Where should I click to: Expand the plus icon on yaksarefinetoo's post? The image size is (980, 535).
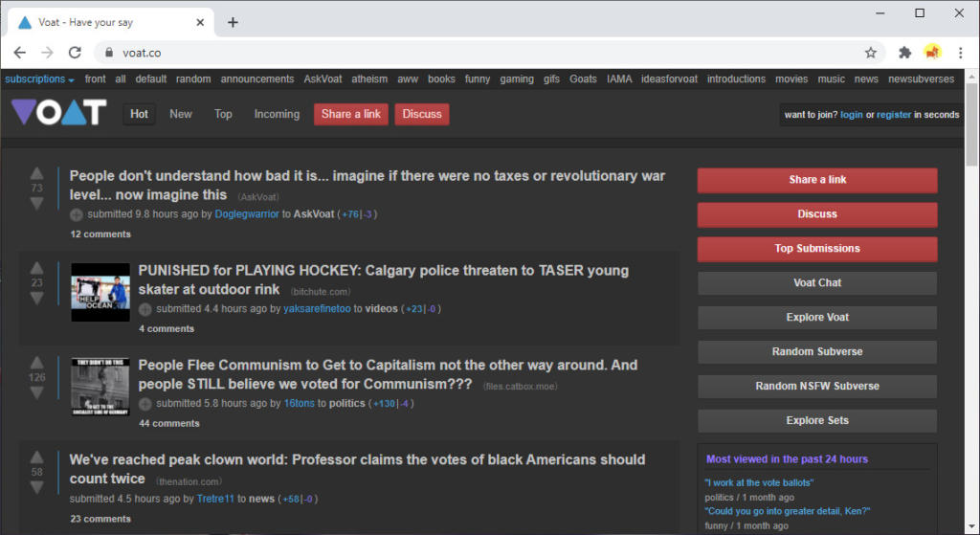[145, 309]
